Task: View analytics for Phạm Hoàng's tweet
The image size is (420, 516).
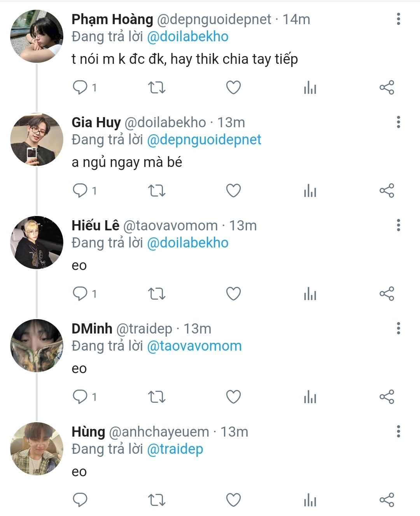Action: (310, 88)
